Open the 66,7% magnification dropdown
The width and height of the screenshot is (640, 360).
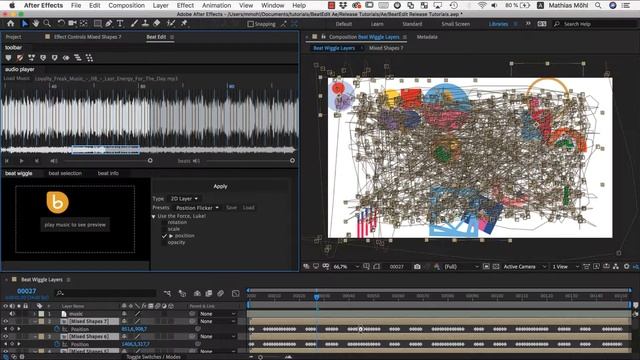click(346, 267)
